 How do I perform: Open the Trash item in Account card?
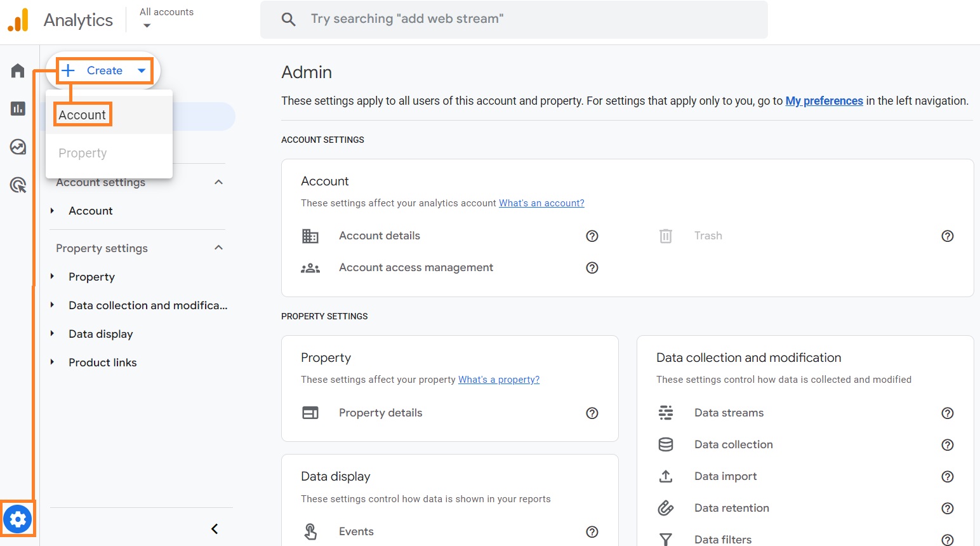708,236
